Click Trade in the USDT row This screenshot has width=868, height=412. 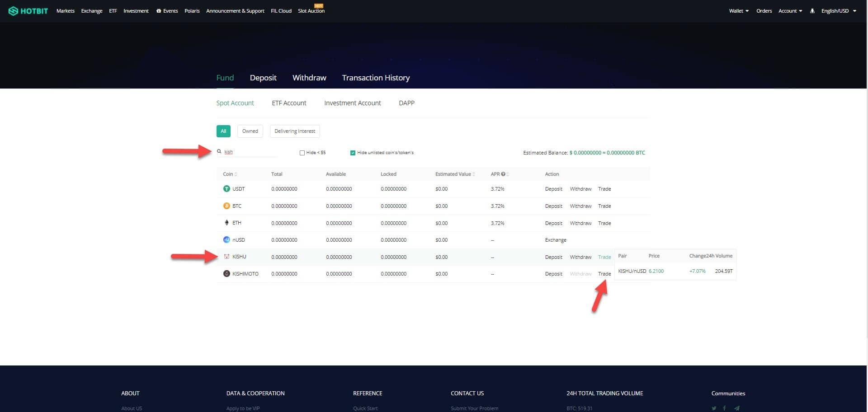point(604,189)
